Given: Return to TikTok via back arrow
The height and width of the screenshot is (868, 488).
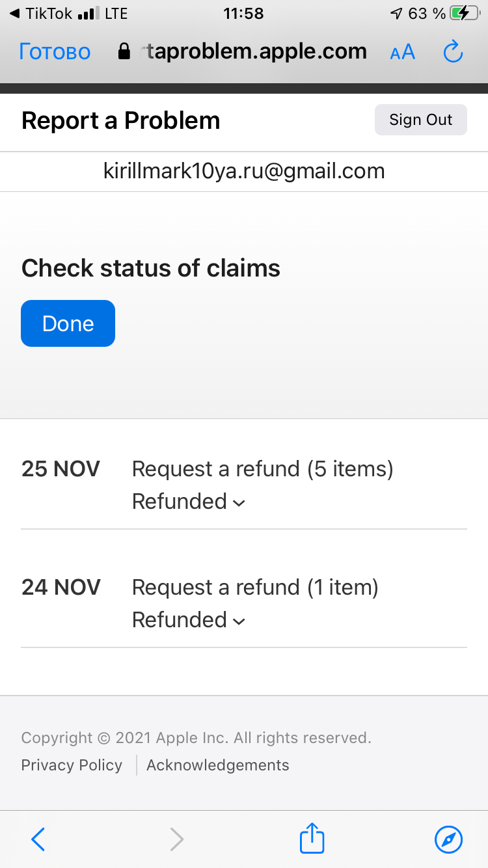Looking at the screenshot, I should point(40,14).
